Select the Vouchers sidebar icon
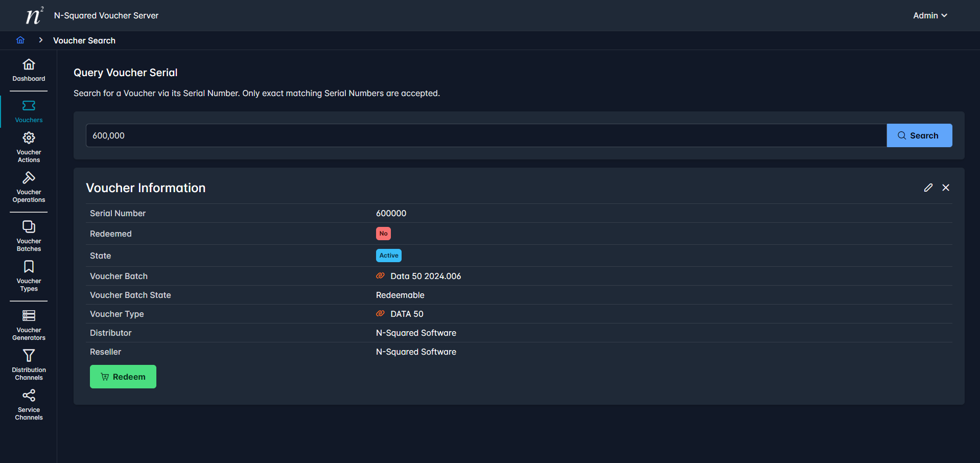Screen dimensions: 980x463 [x=29, y=111]
